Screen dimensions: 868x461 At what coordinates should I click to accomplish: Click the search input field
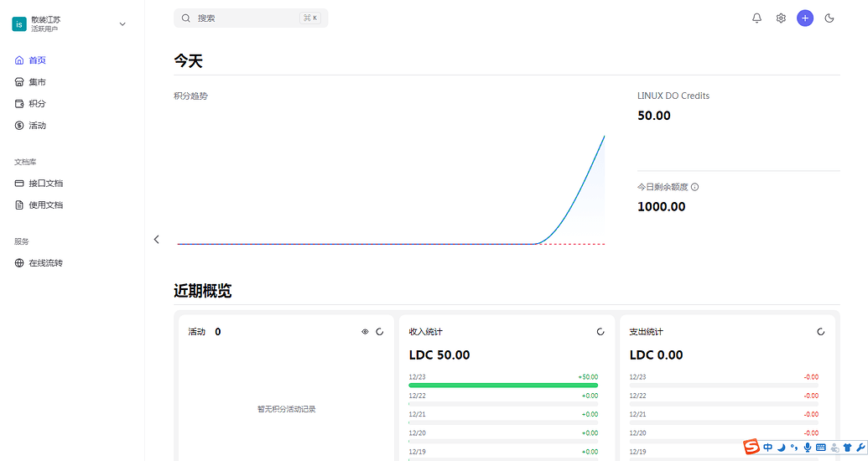(251, 18)
